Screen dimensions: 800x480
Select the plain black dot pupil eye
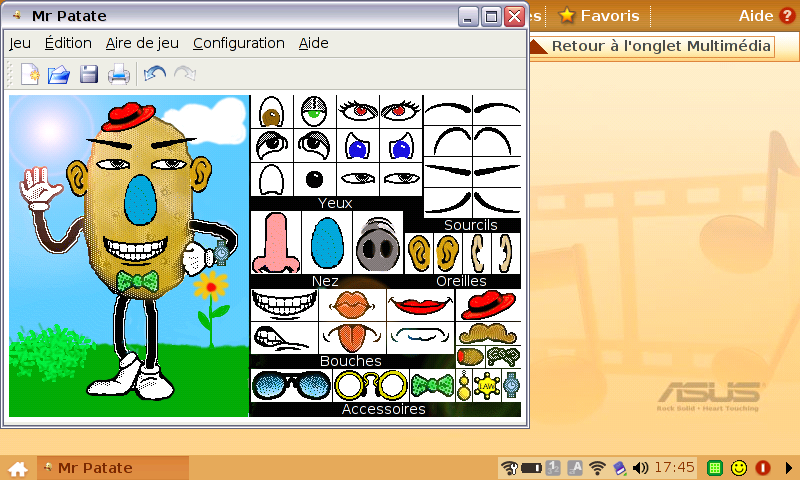click(314, 180)
